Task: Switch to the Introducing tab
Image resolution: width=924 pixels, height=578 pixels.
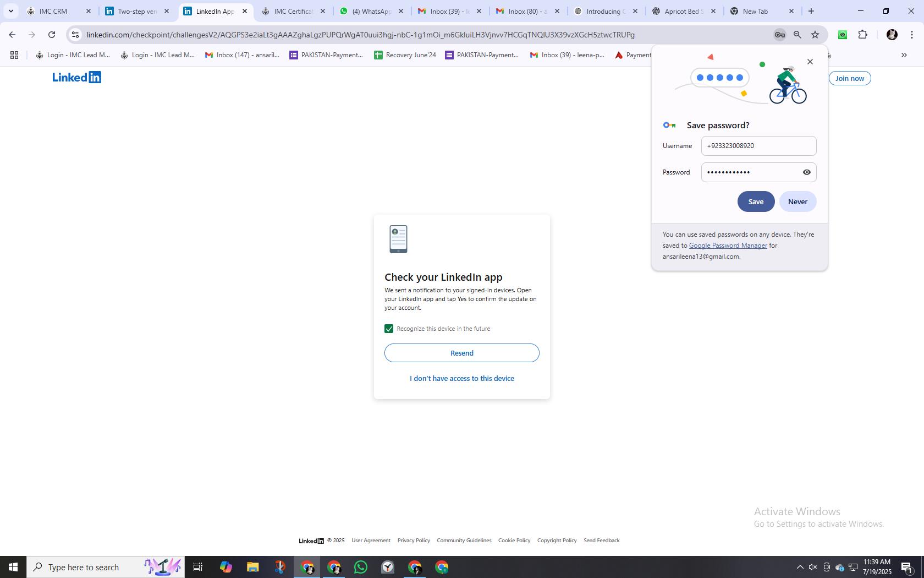Action: click(x=606, y=11)
